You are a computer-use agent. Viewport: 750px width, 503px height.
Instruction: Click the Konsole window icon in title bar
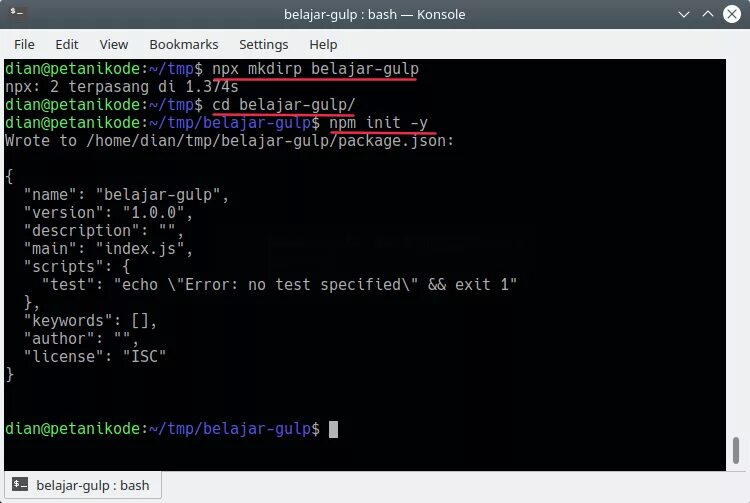[17, 11]
